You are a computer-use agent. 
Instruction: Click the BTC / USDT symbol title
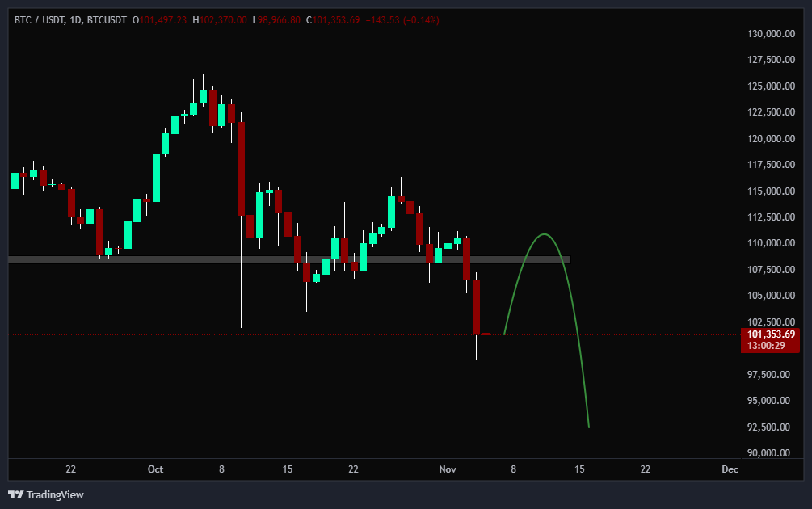38,19
